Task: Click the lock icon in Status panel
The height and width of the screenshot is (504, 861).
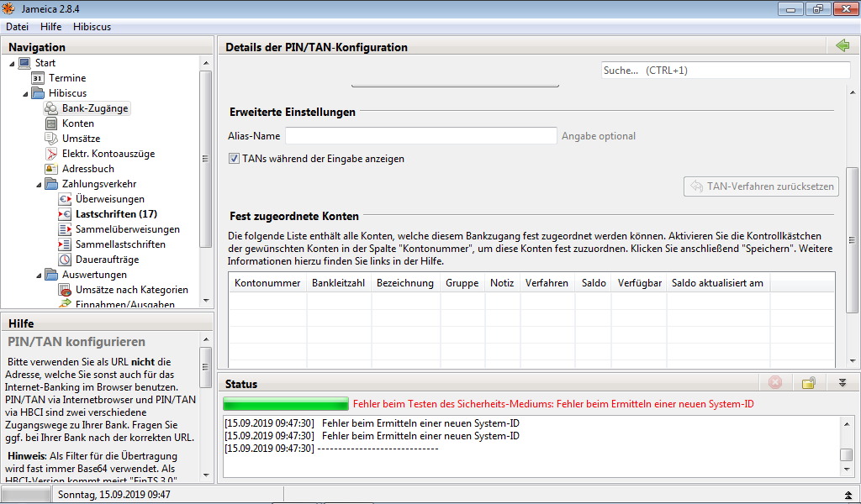Action: (808, 383)
